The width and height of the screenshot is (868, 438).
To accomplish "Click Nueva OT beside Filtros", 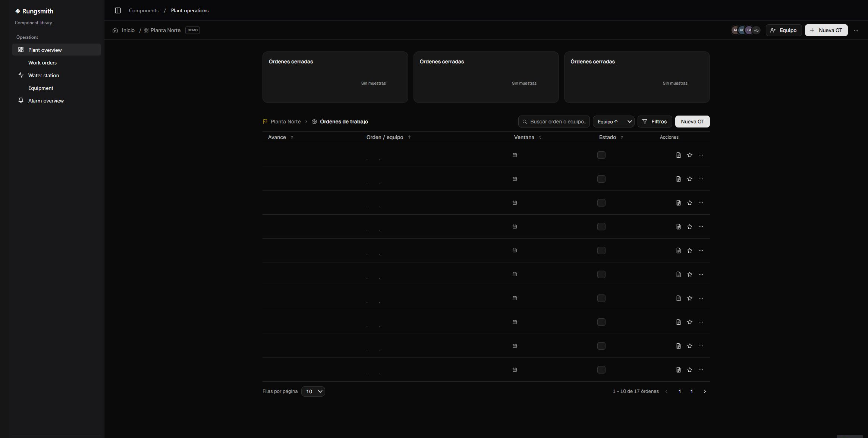I will pyautogui.click(x=692, y=122).
